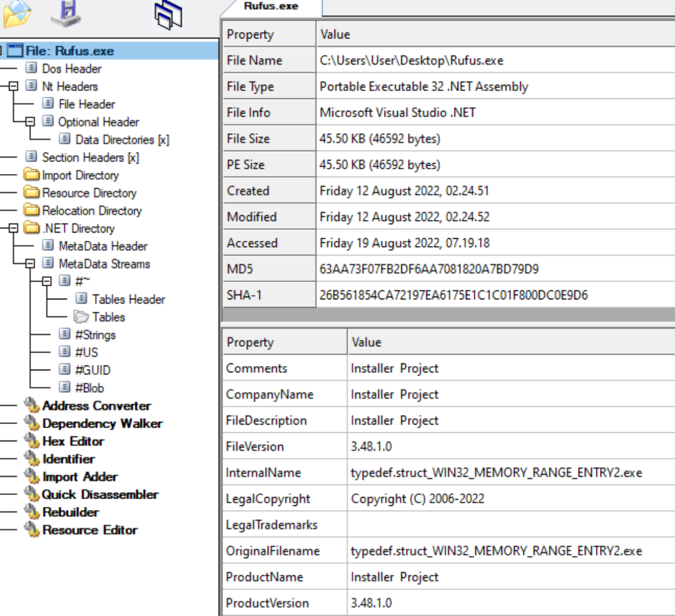
Task: Collapse the MetaData Streams node
Action: tap(30, 264)
